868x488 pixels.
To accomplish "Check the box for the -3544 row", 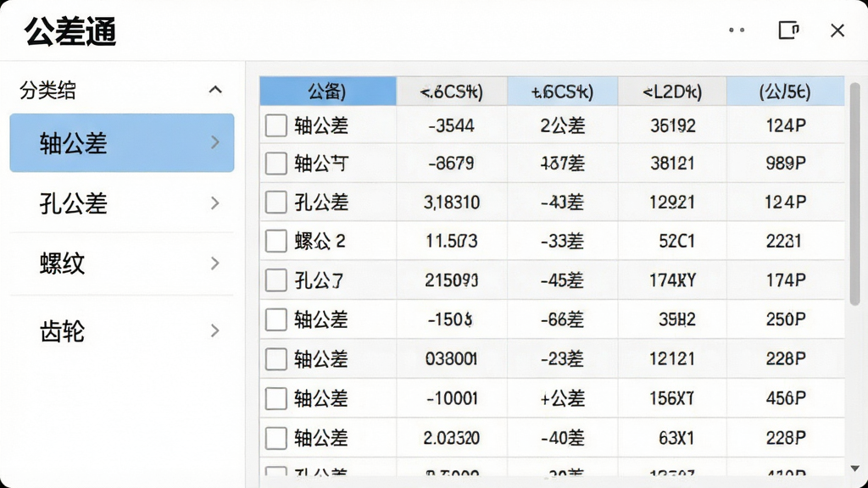I will click(x=275, y=125).
